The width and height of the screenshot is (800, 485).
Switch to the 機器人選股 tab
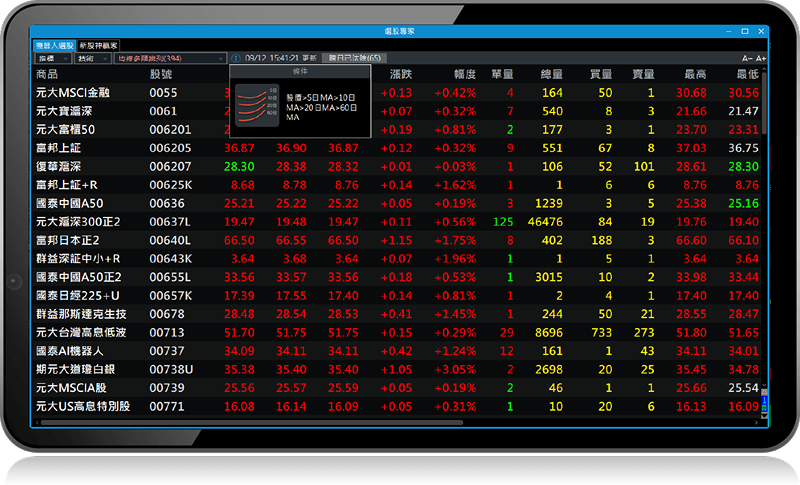tap(55, 45)
